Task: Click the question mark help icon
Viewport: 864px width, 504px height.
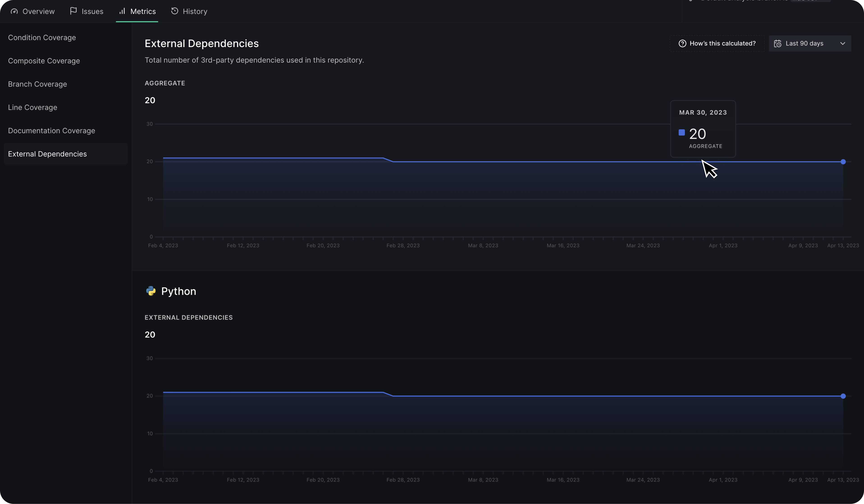Action: [x=682, y=43]
